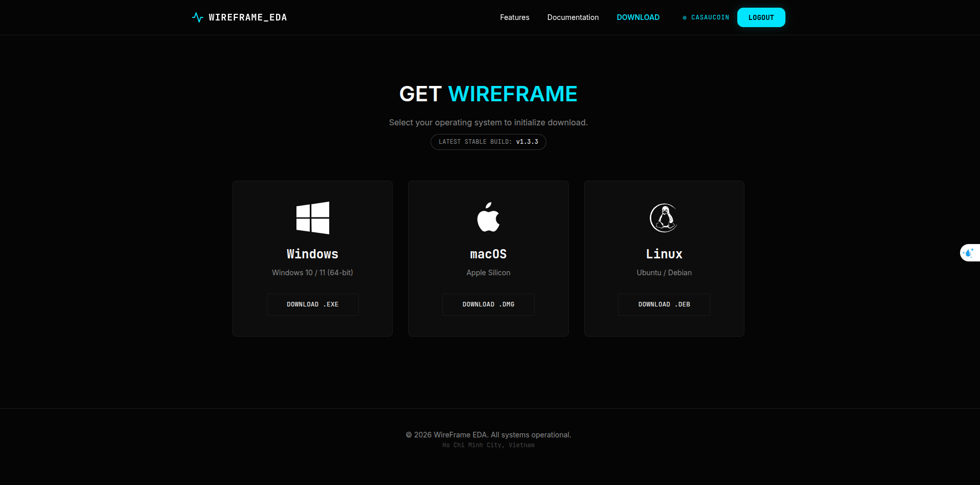Download the .EXE installer
The width and height of the screenshot is (980, 485).
(x=313, y=304)
